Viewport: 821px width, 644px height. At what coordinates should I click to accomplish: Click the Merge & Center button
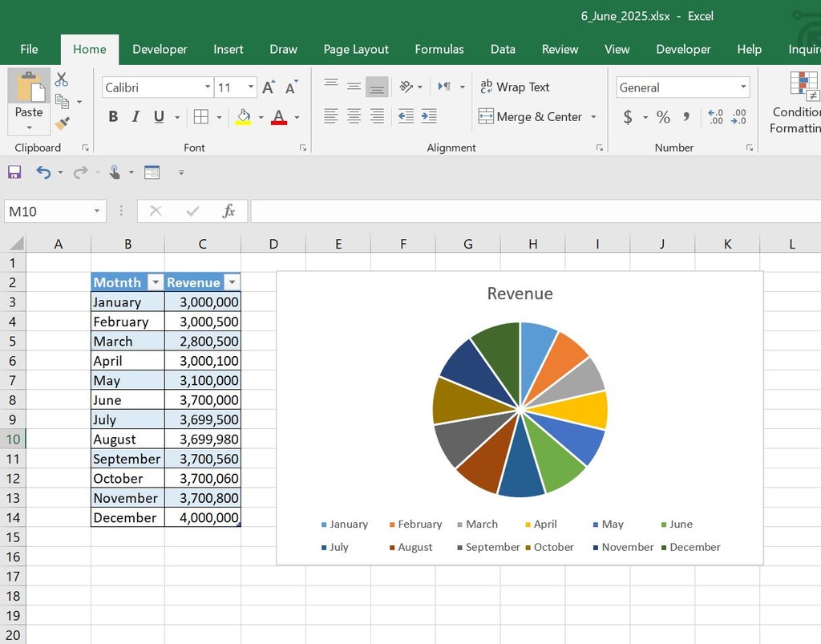(x=531, y=116)
